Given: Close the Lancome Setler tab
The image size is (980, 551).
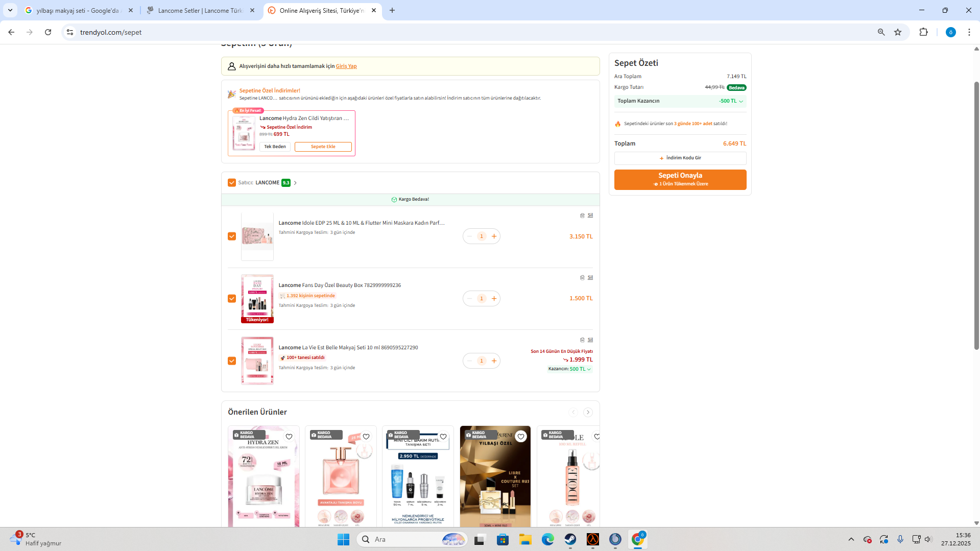Looking at the screenshot, I should click(252, 11).
